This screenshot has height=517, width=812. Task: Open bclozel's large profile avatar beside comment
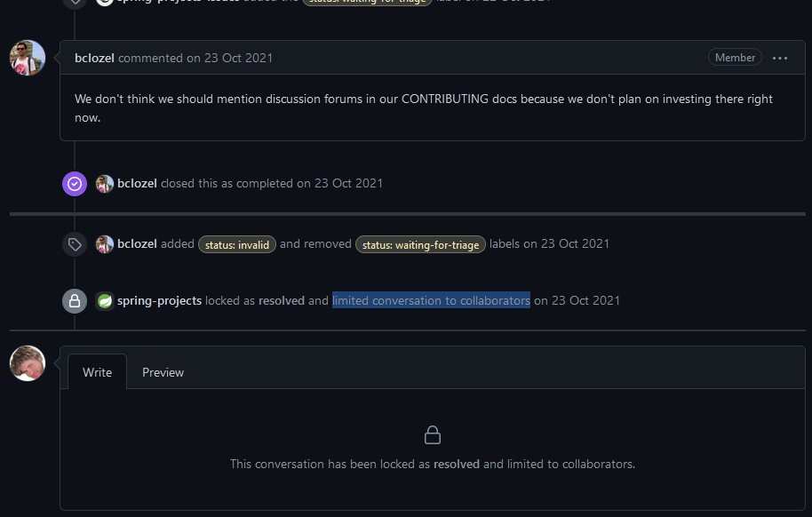coord(28,58)
